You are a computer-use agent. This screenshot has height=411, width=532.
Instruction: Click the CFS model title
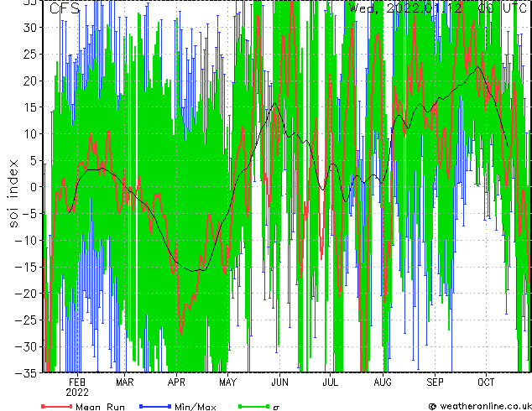pos(65,9)
